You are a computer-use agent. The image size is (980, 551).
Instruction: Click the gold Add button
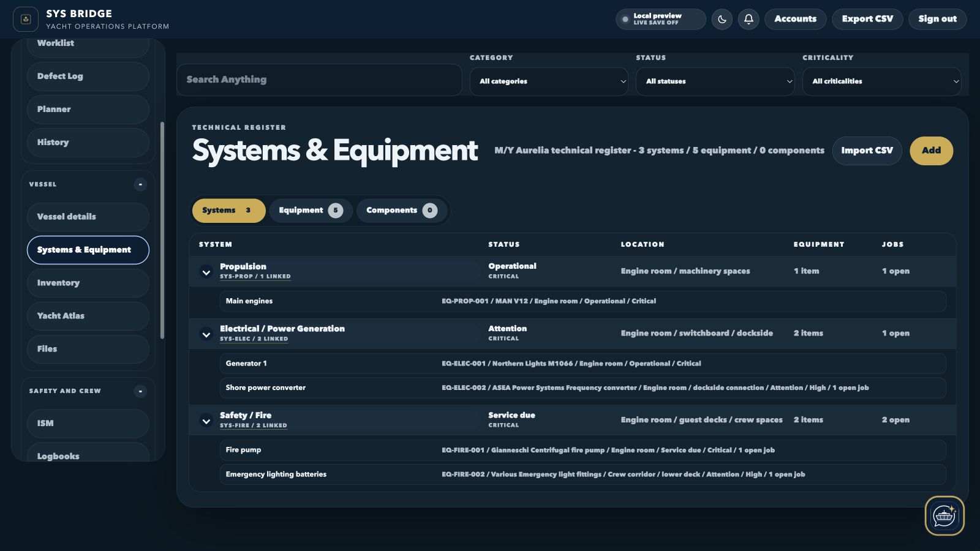click(x=931, y=151)
